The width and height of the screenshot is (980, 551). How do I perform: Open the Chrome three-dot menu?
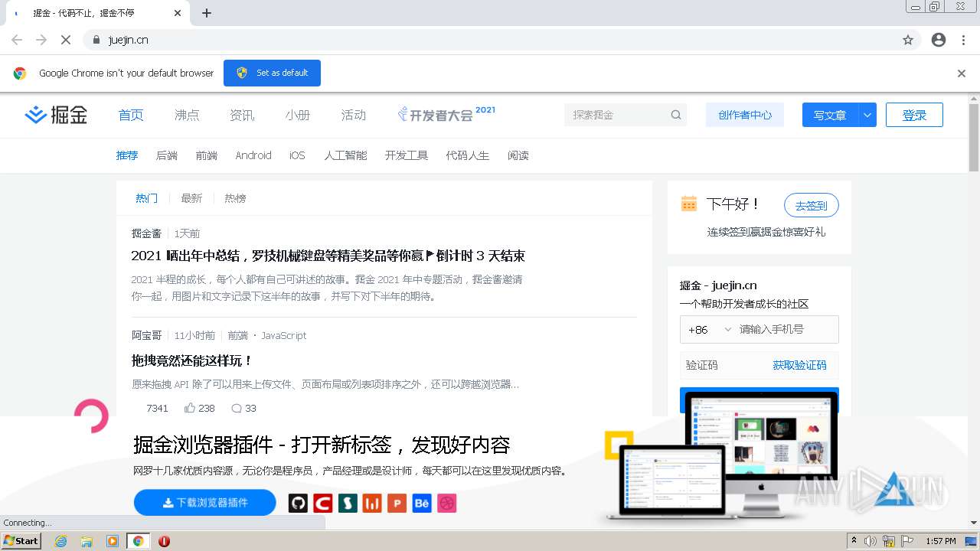963,40
